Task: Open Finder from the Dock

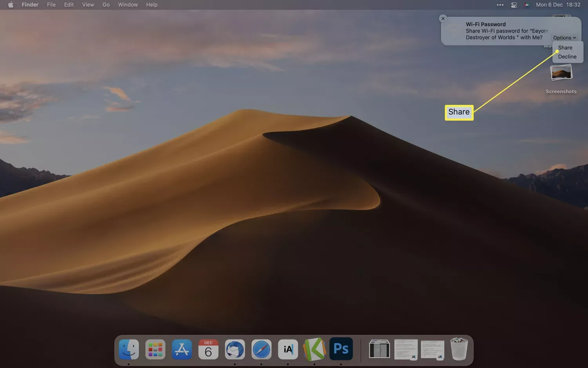Action: pos(129,349)
